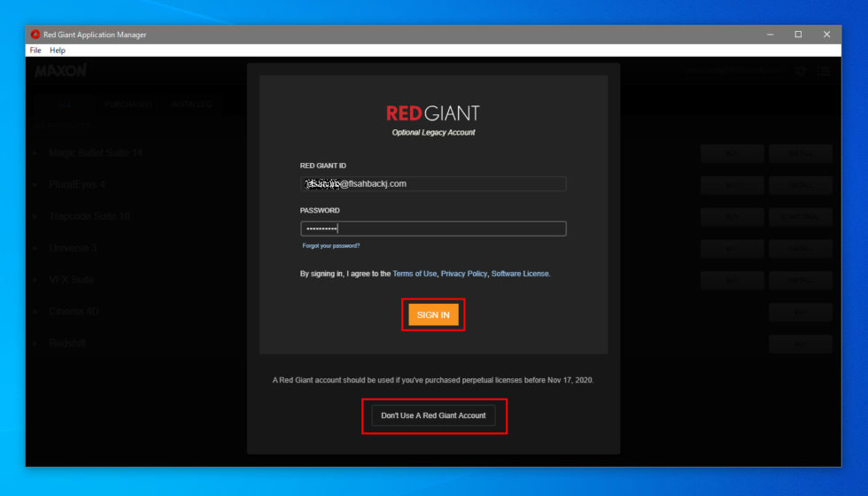Click the Buy button in Redshift row
This screenshot has height=496, width=868.
(801, 345)
